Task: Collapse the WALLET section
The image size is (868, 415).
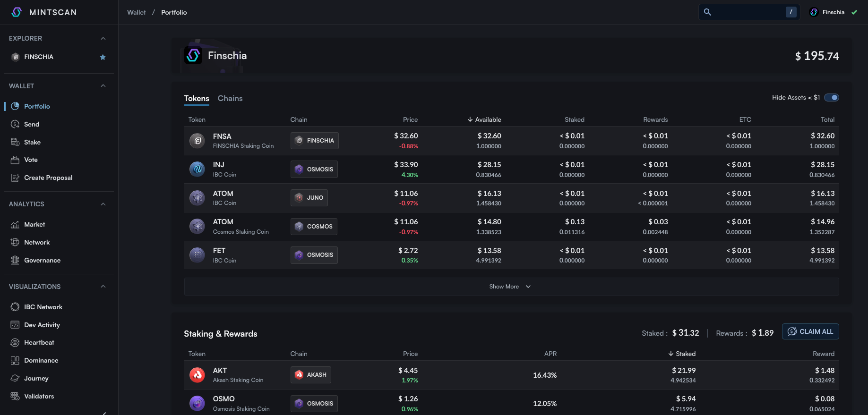Action: [103, 86]
